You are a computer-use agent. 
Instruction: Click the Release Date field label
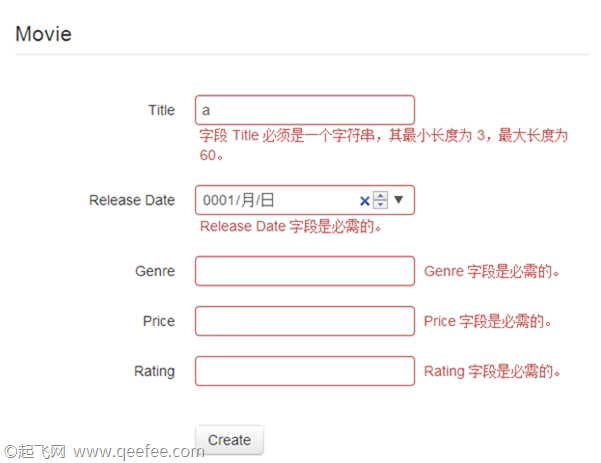point(132,200)
